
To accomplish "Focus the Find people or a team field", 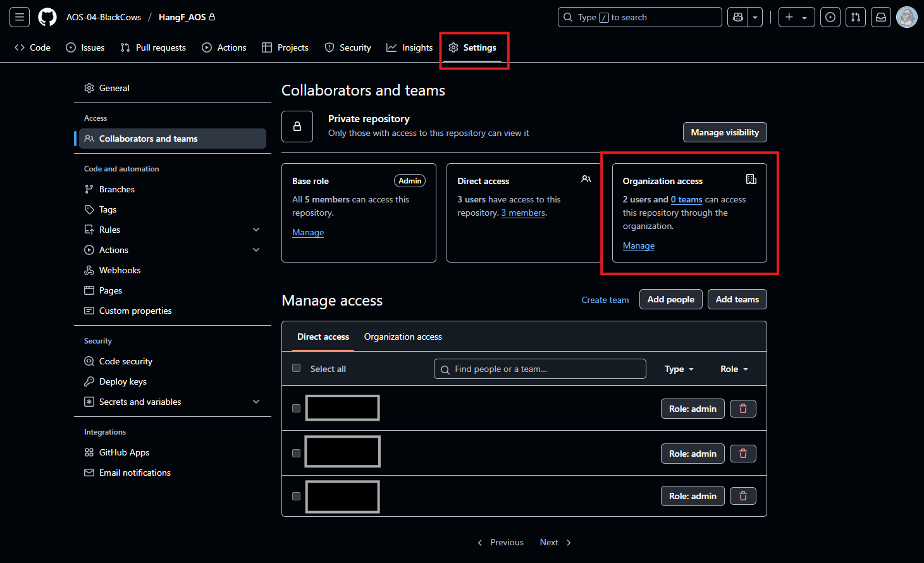I will click(x=540, y=369).
